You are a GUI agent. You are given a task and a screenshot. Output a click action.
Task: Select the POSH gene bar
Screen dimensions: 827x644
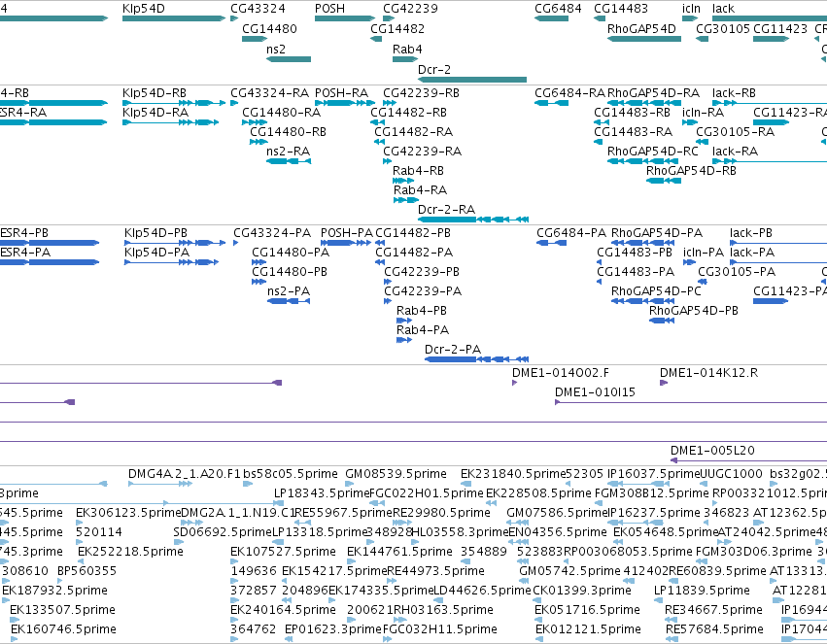pyautogui.click(x=345, y=18)
